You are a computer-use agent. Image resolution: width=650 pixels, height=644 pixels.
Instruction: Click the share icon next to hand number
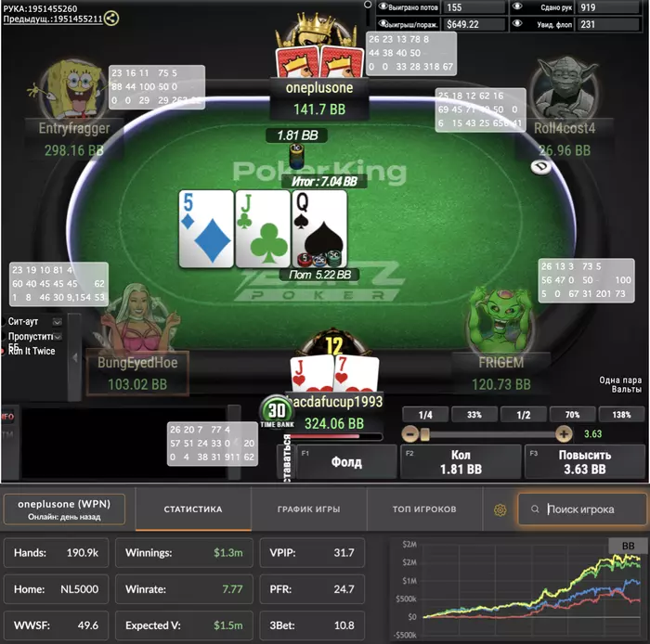[x=111, y=18]
